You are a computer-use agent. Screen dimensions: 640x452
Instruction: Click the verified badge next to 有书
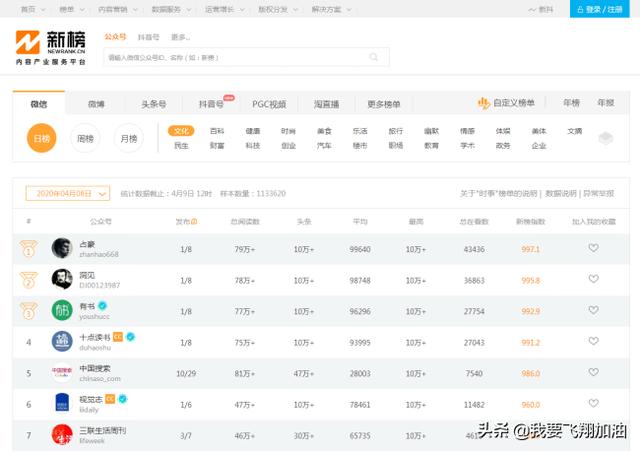[103, 305]
